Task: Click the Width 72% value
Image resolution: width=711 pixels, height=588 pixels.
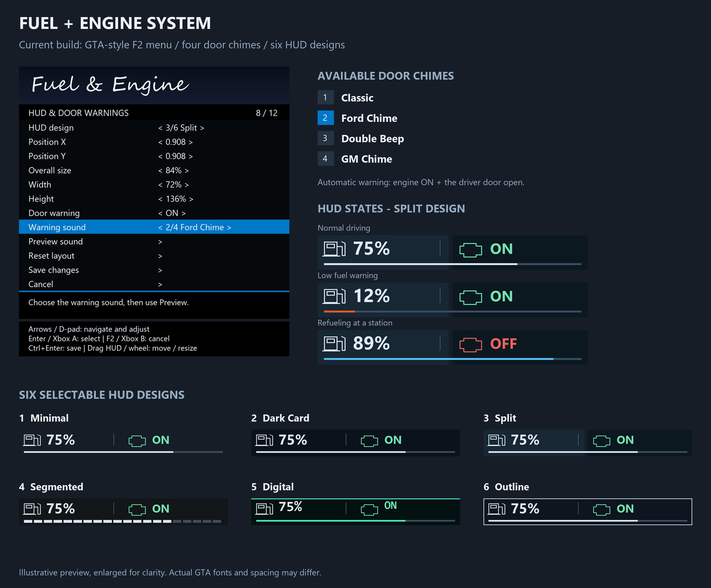Action: click(173, 184)
